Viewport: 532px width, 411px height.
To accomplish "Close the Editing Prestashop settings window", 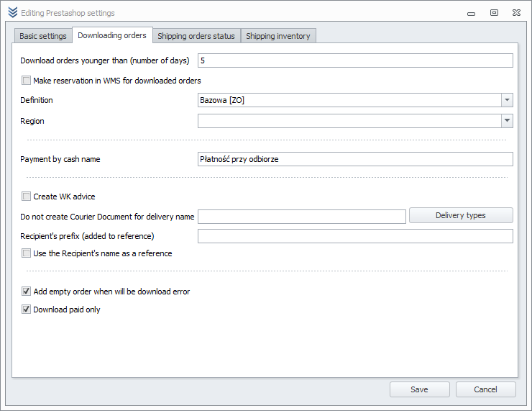I will tap(516, 12).
